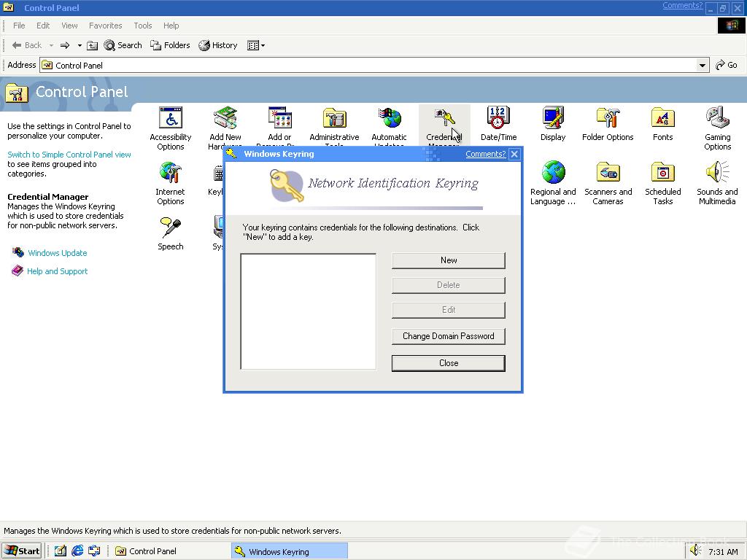Launch Internet Explorer from quick launch

coord(77,551)
